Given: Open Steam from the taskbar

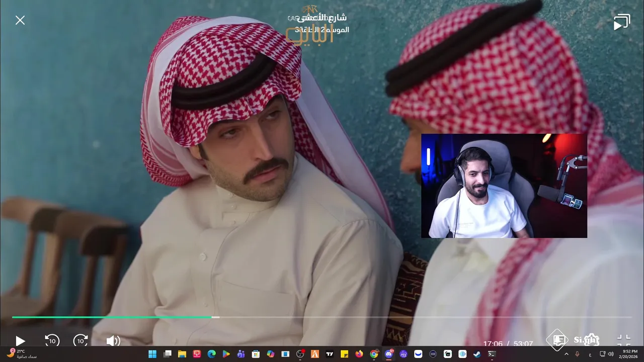Looking at the screenshot, I should pyautogui.click(x=477, y=354).
